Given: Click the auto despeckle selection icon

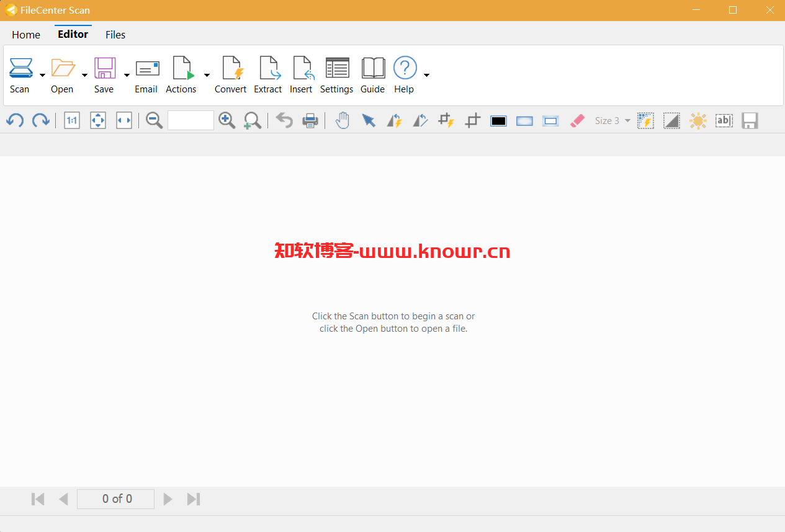Looking at the screenshot, I should click(x=646, y=120).
